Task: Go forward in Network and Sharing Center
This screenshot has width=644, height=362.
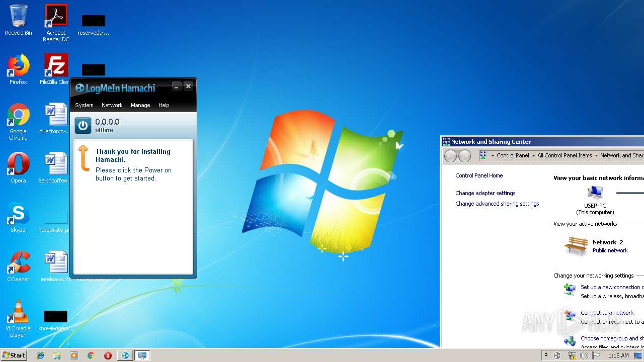Action: pos(464,156)
